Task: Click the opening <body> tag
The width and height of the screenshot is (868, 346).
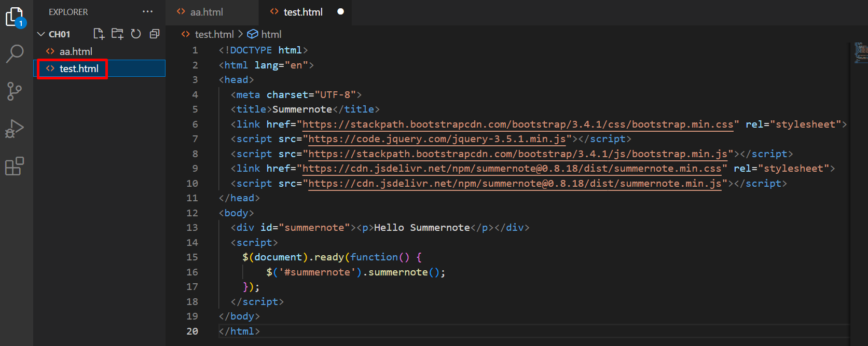Action: click(x=237, y=213)
